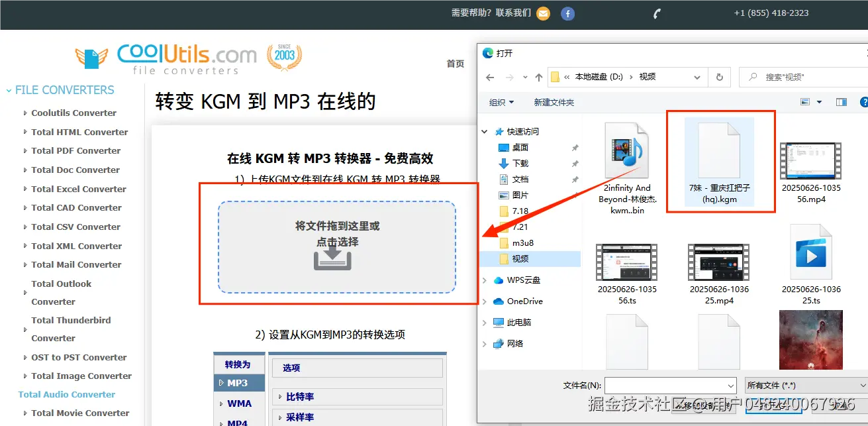Open Total Image Converter sidebar link
This screenshot has height=426, width=868.
point(81,376)
